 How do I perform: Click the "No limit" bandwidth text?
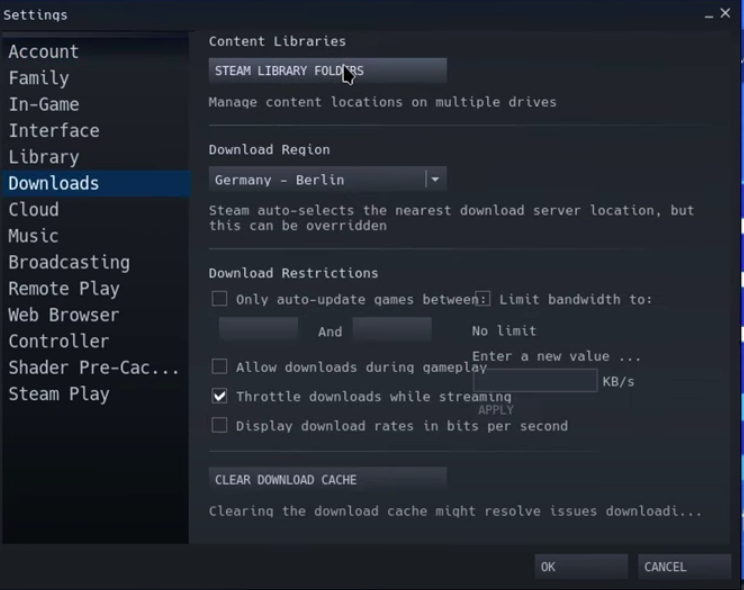coord(504,331)
